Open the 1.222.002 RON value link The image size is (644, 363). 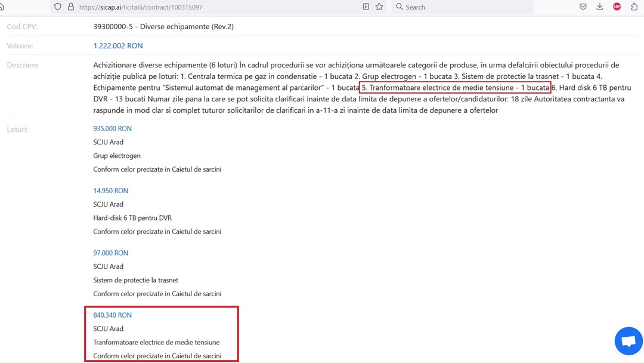click(x=118, y=46)
